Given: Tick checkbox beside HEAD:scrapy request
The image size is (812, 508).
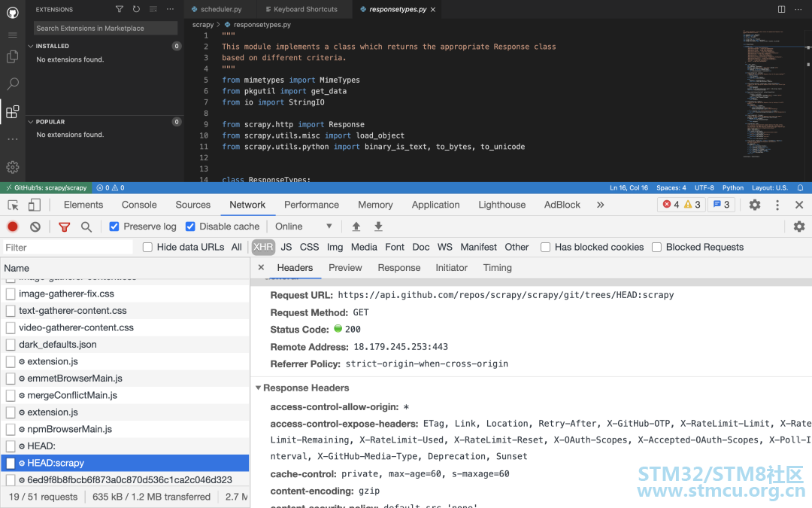Looking at the screenshot, I should (11, 463).
